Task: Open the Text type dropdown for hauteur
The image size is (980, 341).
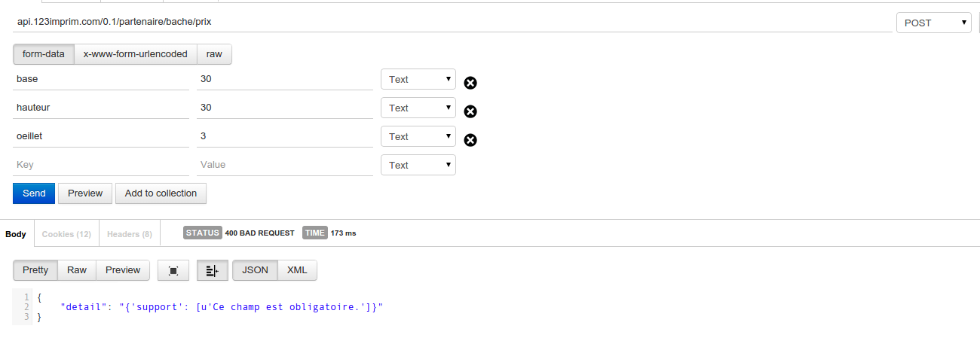Action: pyautogui.click(x=418, y=108)
